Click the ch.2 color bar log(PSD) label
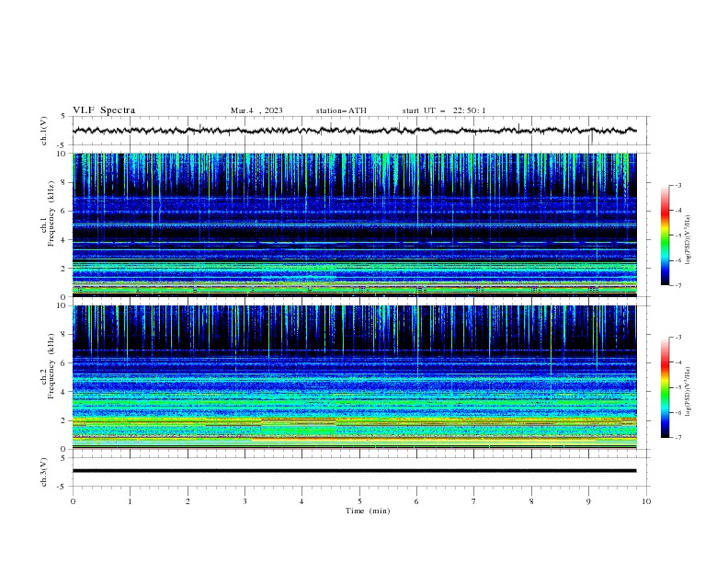 pos(688,392)
